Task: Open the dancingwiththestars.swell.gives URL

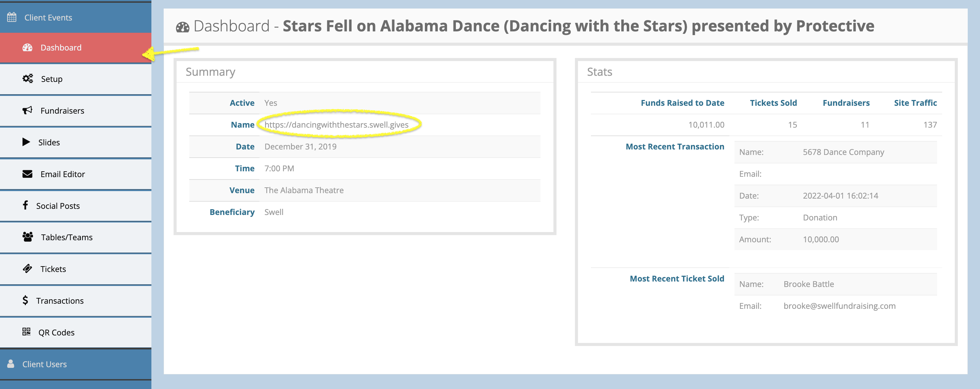Action: point(336,125)
